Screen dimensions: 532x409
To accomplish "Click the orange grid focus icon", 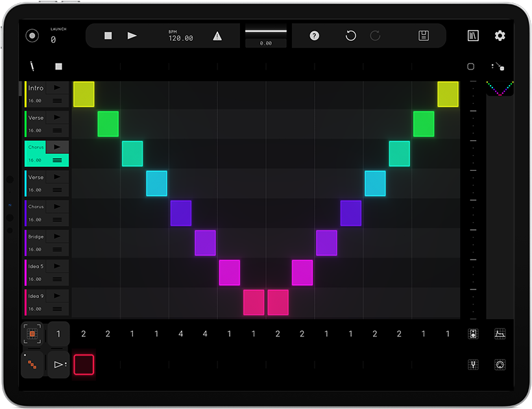I will coord(32,334).
